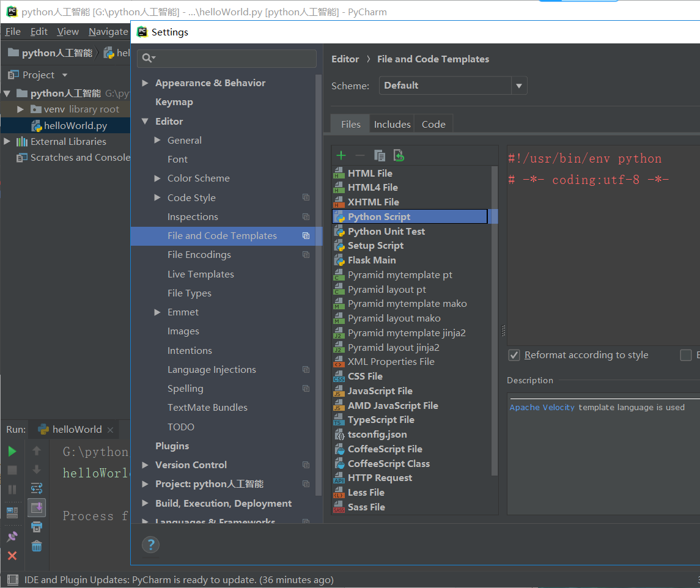Click the up-stack-trace arrow in Run panel
700x588 pixels.
(x=37, y=451)
